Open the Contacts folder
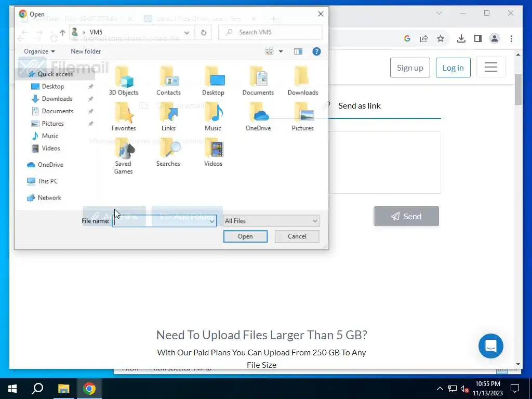This screenshot has height=399, width=532. [x=168, y=81]
